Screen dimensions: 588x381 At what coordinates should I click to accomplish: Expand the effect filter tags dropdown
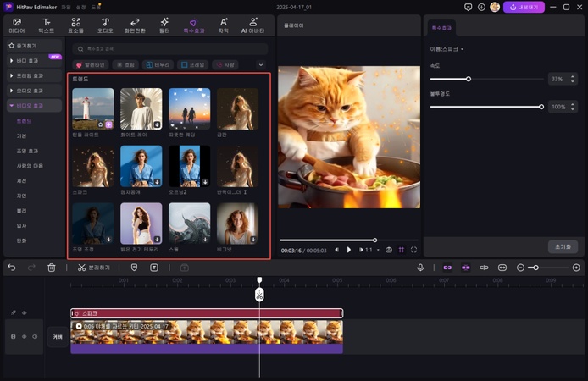(260, 64)
